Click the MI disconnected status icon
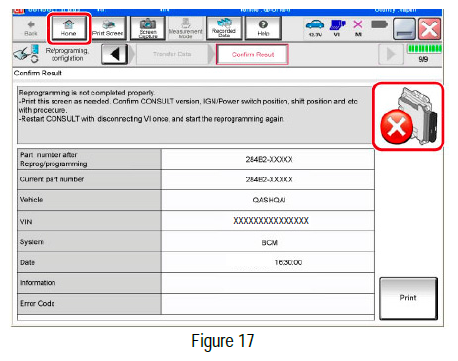The height and width of the screenshot is (361, 458). pyautogui.click(x=358, y=28)
